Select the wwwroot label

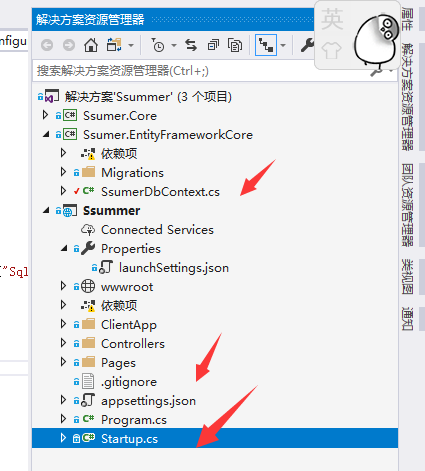(x=127, y=287)
